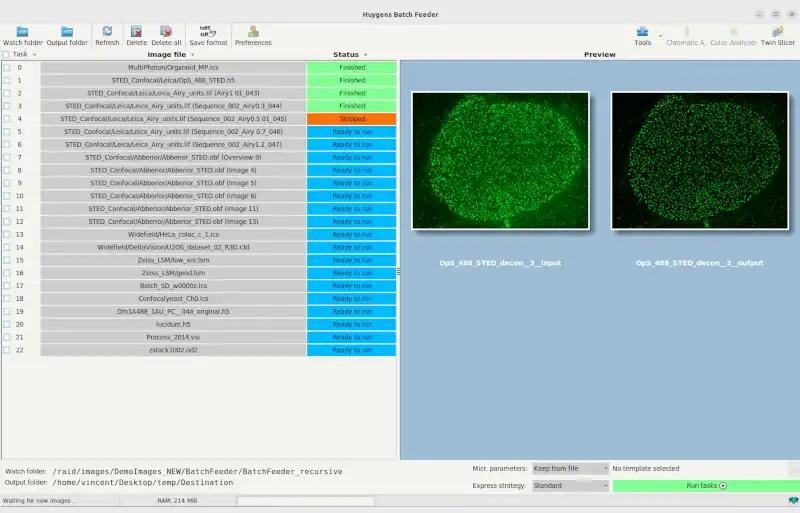
Task: Open the Micr. parameters dropdown
Action: [570, 469]
